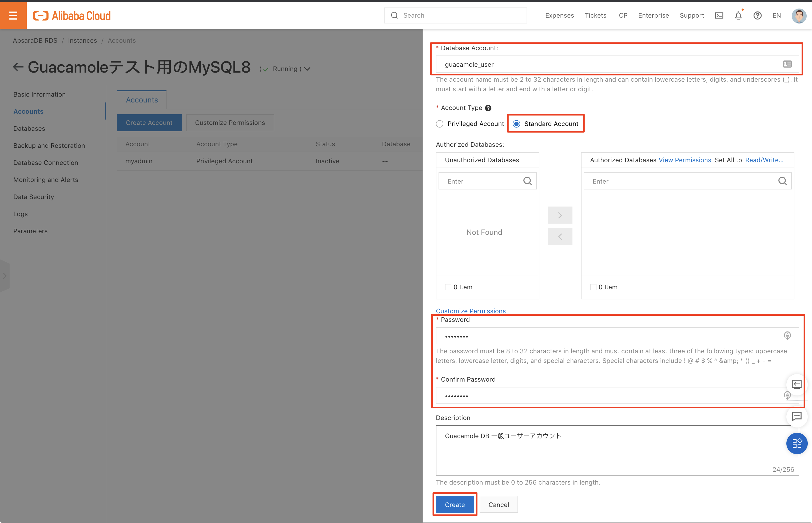Click the Customize Permissions link above Password

pos(471,311)
